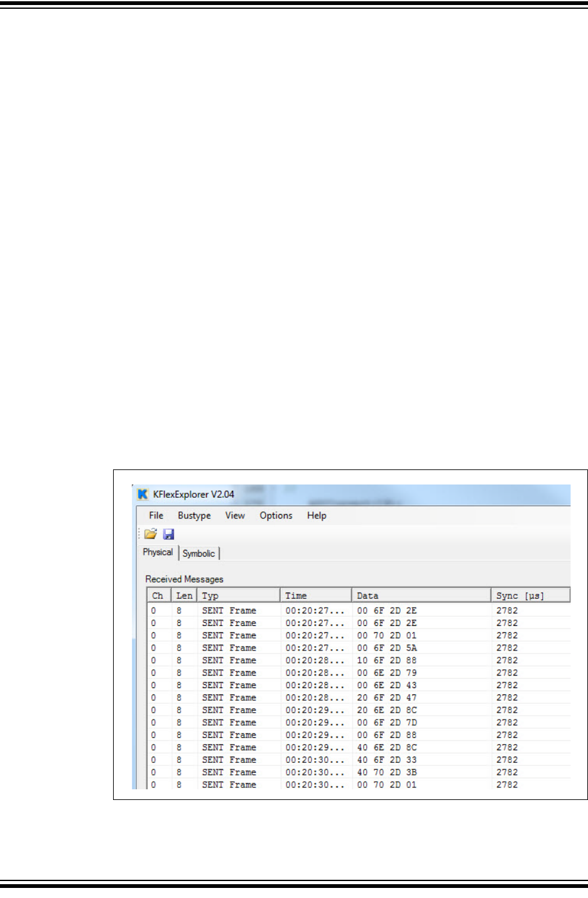Sort by the Ch column header
The image size is (588, 898).
pyautogui.click(x=159, y=595)
